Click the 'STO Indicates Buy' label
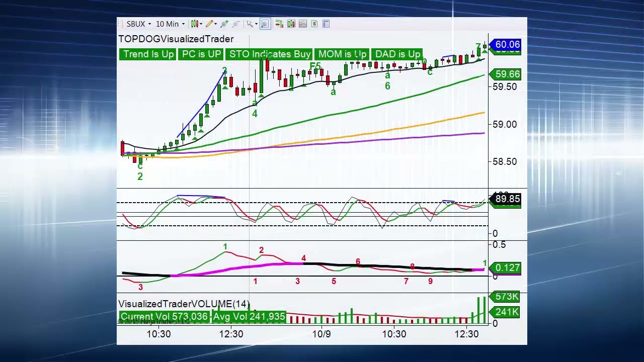 pos(270,54)
